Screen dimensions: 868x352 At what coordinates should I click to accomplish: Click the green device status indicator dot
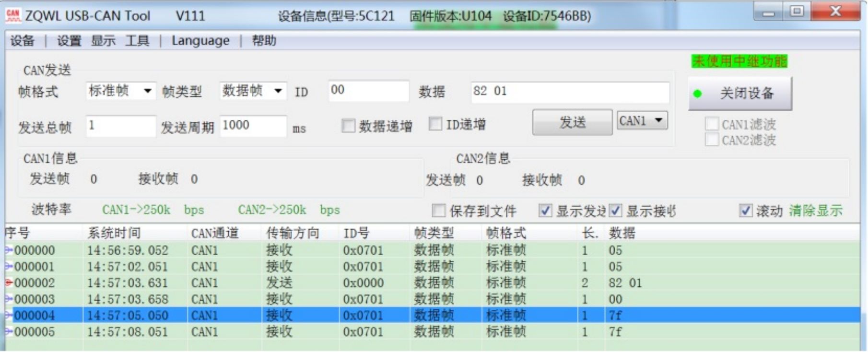698,94
